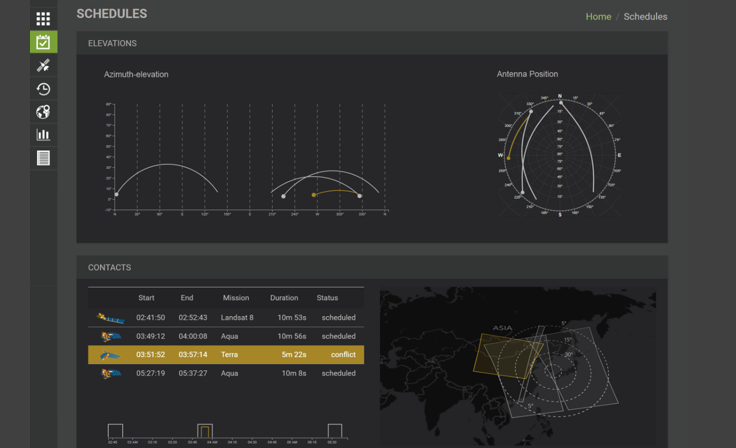The image size is (736, 448).
Task: Open the list/logs sidebar icon
Action: tap(43, 158)
